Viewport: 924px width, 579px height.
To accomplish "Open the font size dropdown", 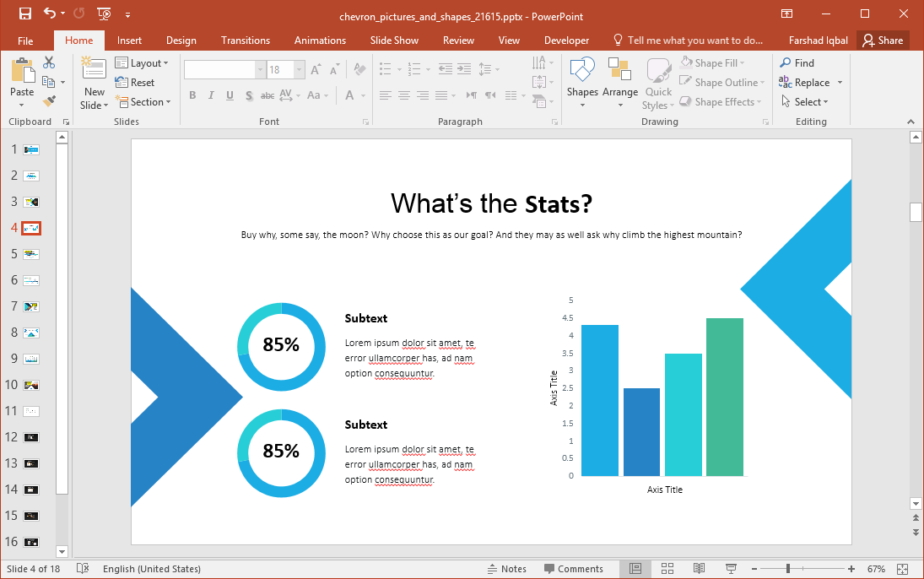I will click(x=299, y=70).
